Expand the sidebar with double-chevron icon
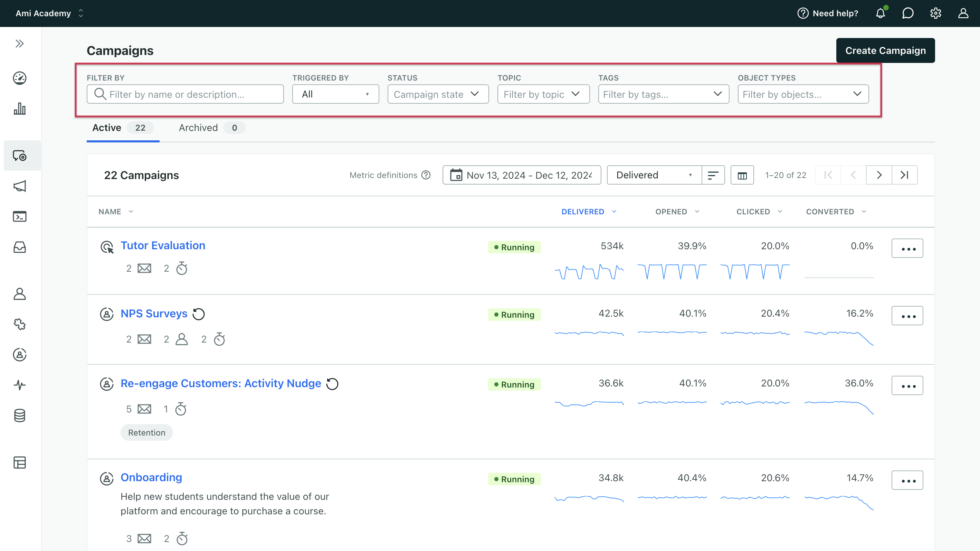Screen dimensions: 980x551 (20, 44)
